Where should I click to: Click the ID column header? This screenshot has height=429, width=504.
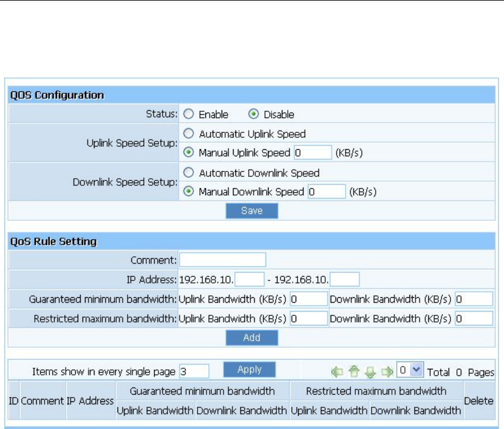click(x=13, y=401)
